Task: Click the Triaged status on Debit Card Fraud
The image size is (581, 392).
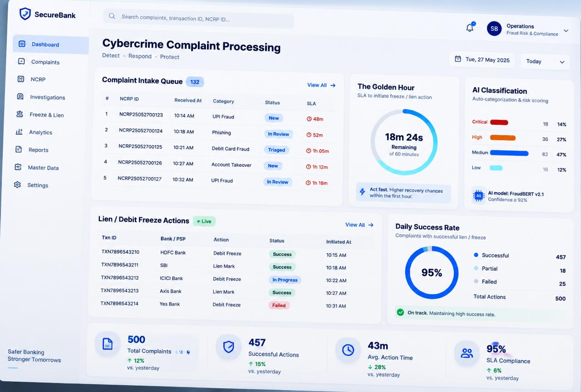Action: click(276, 150)
